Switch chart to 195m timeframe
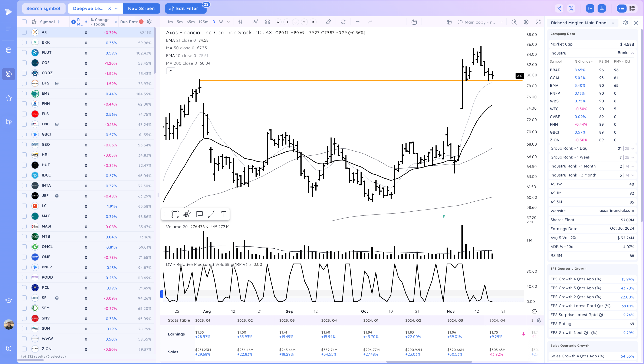The image size is (644, 364). [203, 22]
